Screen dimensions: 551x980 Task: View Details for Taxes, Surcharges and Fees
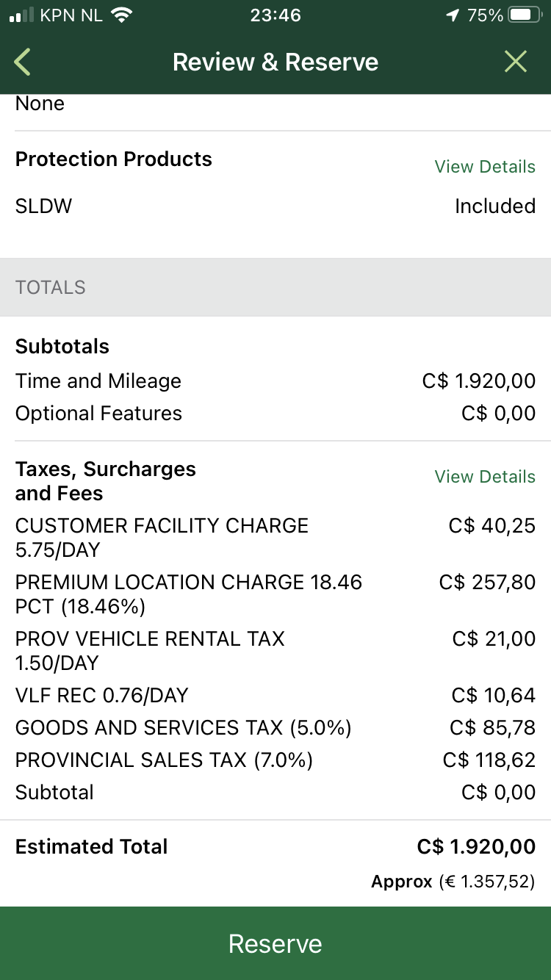[485, 477]
